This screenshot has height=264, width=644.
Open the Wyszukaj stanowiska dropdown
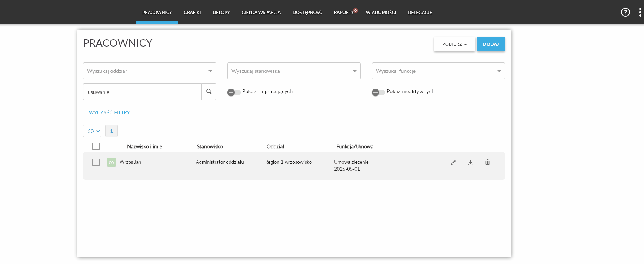(x=294, y=71)
